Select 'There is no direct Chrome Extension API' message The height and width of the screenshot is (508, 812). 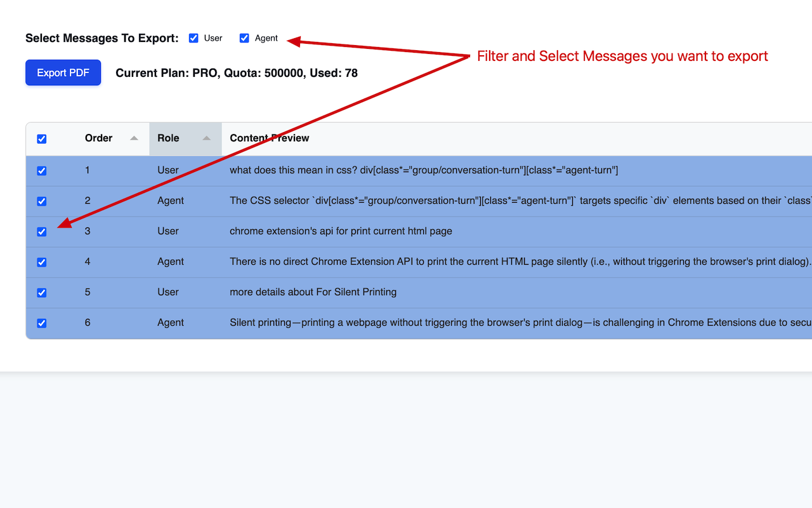point(521,262)
